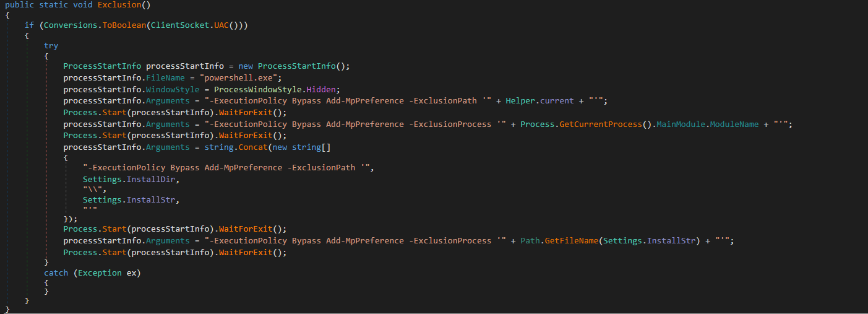
Task: Go to the Exception type reference
Action: [x=100, y=273]
